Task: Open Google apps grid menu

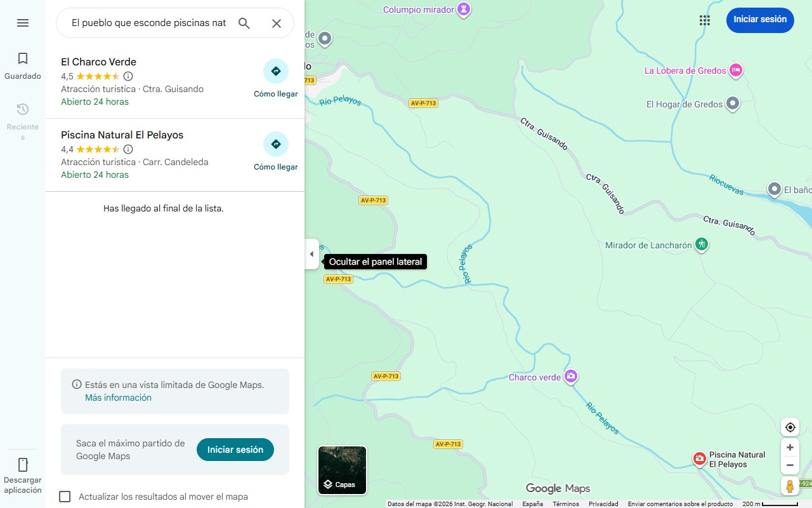Action: coord(705,20)
